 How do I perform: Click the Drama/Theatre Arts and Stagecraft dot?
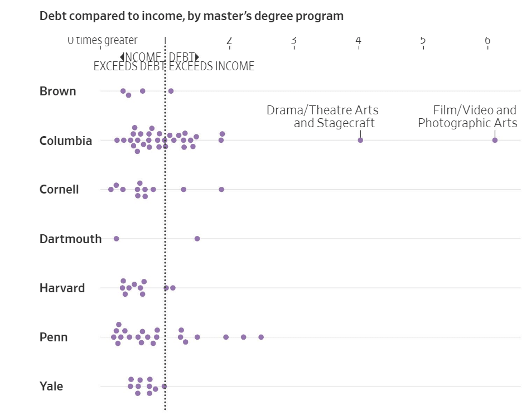[360, 140]
